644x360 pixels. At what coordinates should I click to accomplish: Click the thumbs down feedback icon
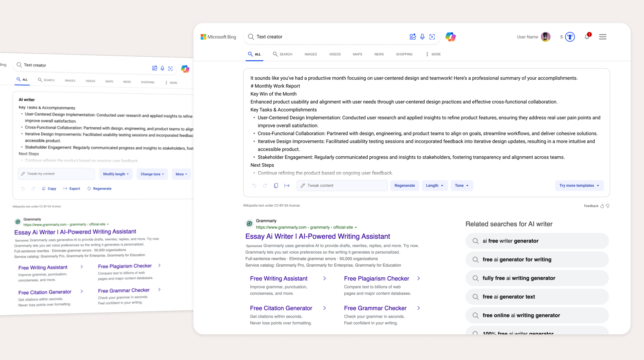(x=608, y=206)
